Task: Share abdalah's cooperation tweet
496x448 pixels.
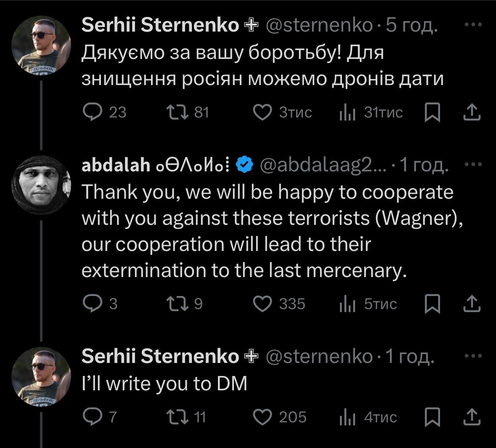Action: 472,304
